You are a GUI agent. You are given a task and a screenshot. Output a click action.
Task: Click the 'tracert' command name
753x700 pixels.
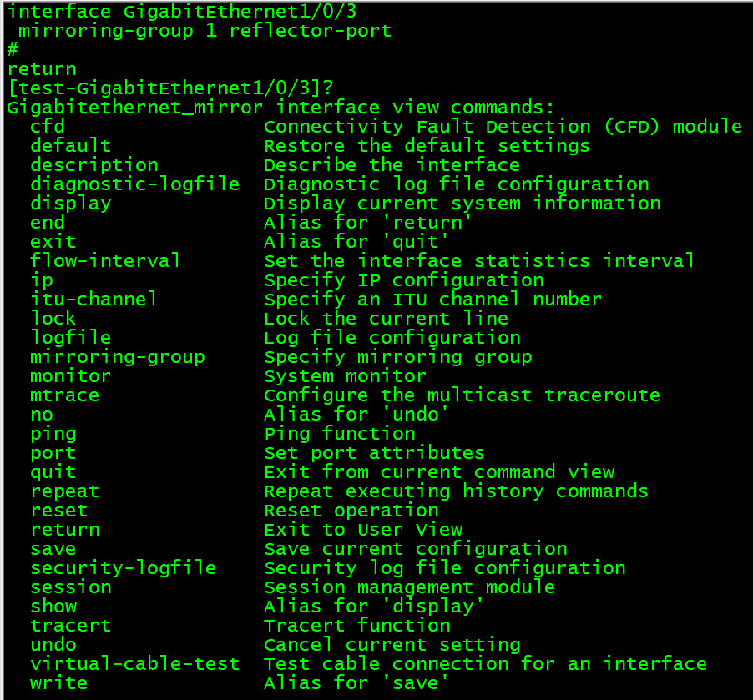click(71, 626)
